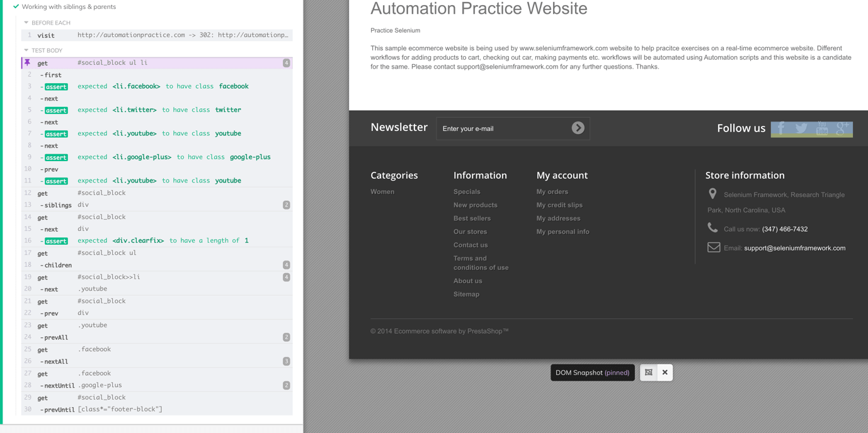Select the visit command in the log
This screenshot has height=433, width=868.
coord(157,35)
